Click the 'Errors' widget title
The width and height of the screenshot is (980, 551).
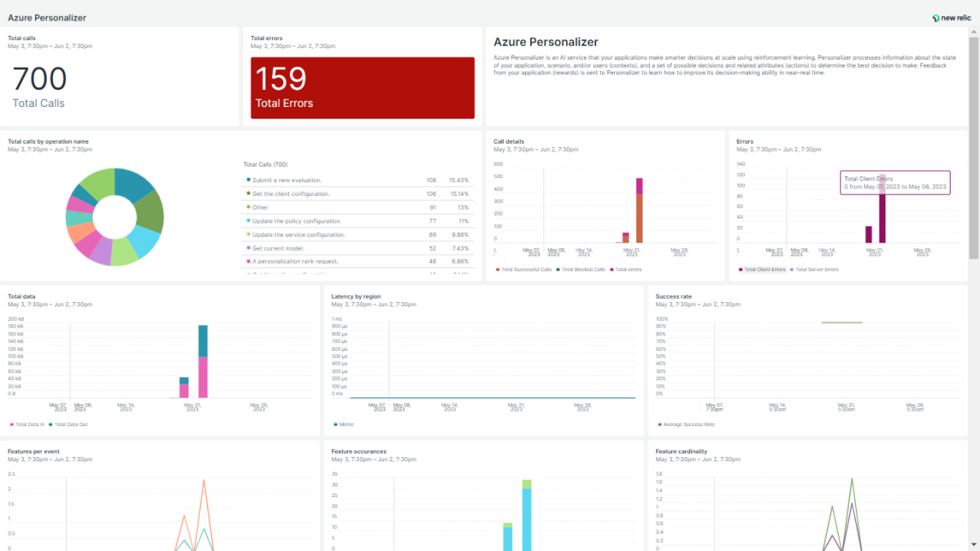pyautogui.click(x=745, y=141)
